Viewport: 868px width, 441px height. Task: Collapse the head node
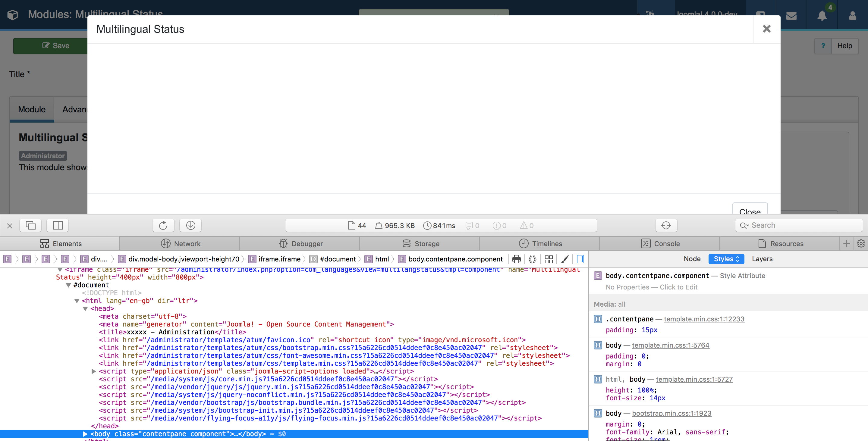pyautogui.click(x=85, y=308)
